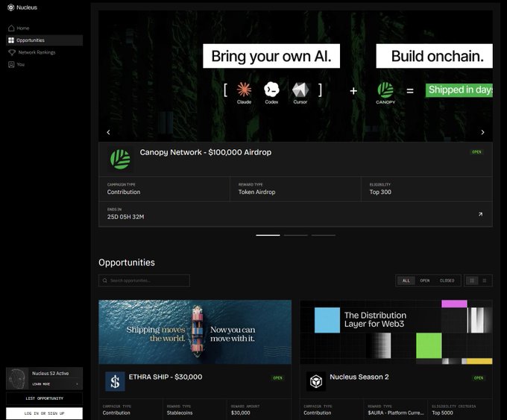Click the Opportunities section heading
Viewport: 507px width, 420px height.
(x=127, y=263)
